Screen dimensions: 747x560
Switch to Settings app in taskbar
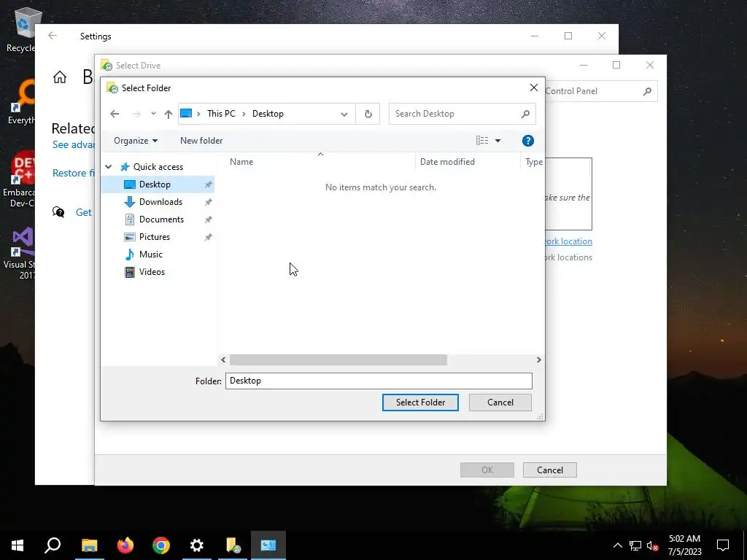[x=197, y=545]
